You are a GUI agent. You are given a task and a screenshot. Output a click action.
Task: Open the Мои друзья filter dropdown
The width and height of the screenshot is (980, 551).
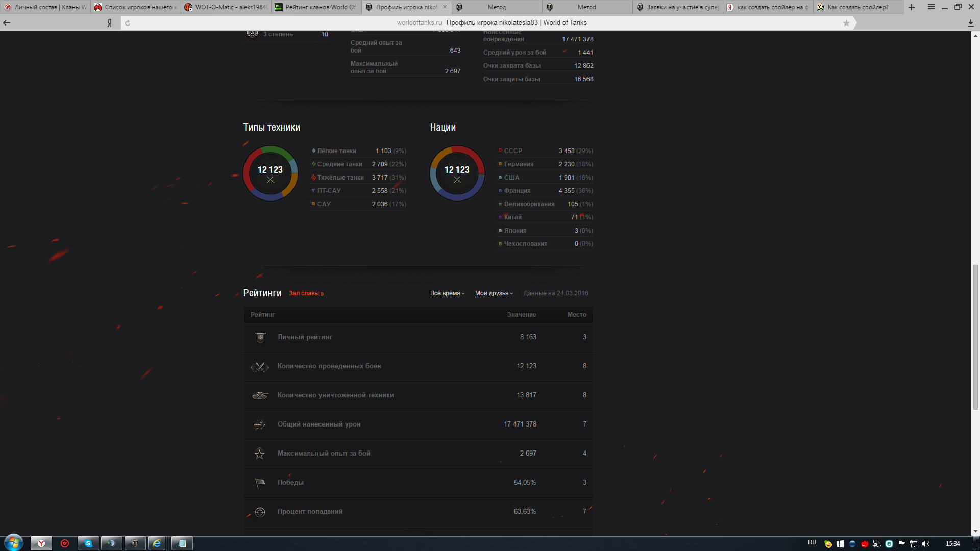click(x=494, y=293)
